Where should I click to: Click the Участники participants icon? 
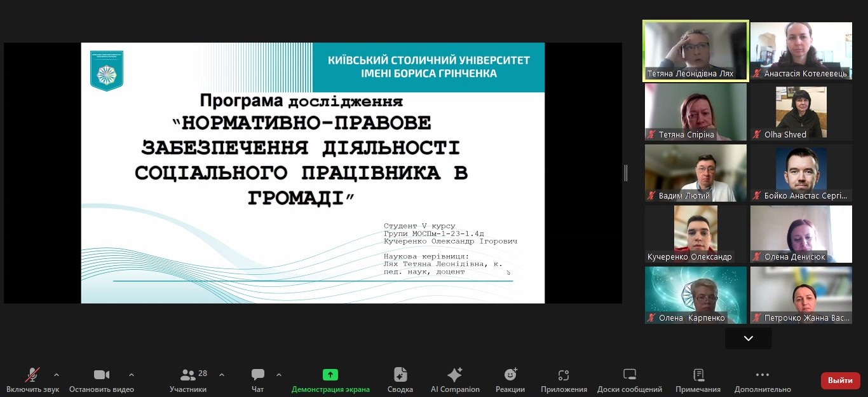[188, 375]
